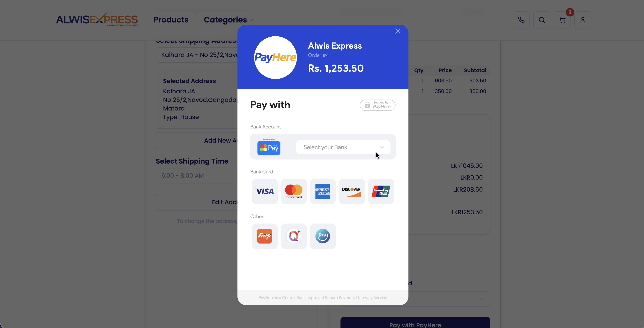This screenshot has width=644, height=328.
Task: Click the Alwis Express logo
Action: click(x=97, y=18)
